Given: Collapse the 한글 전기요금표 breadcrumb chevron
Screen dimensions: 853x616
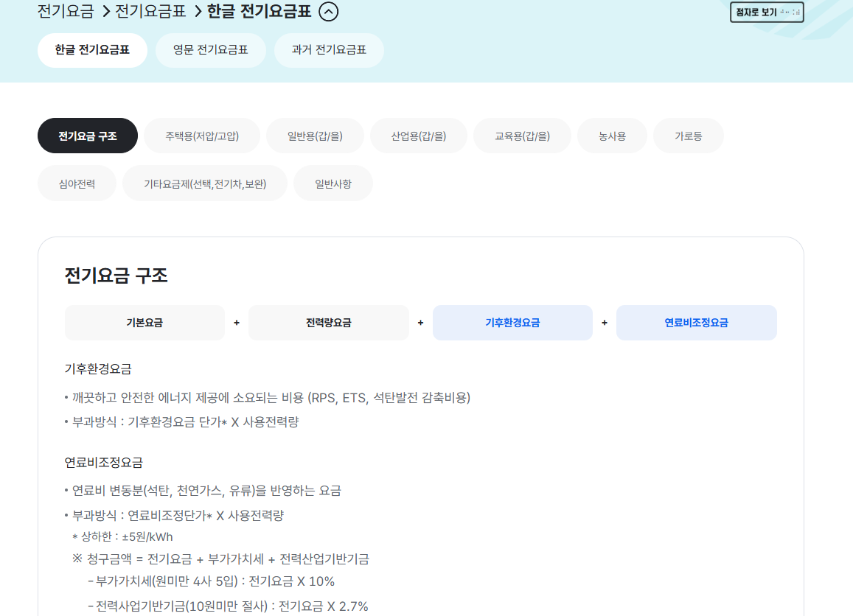Looking at the screenshot, I should coord(328,11).
